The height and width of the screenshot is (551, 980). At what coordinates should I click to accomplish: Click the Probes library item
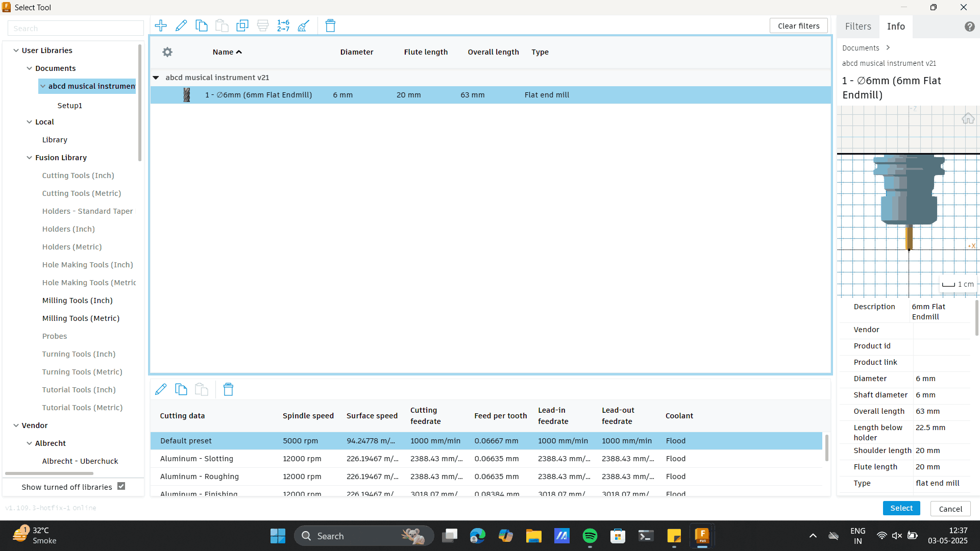(55, 336)
